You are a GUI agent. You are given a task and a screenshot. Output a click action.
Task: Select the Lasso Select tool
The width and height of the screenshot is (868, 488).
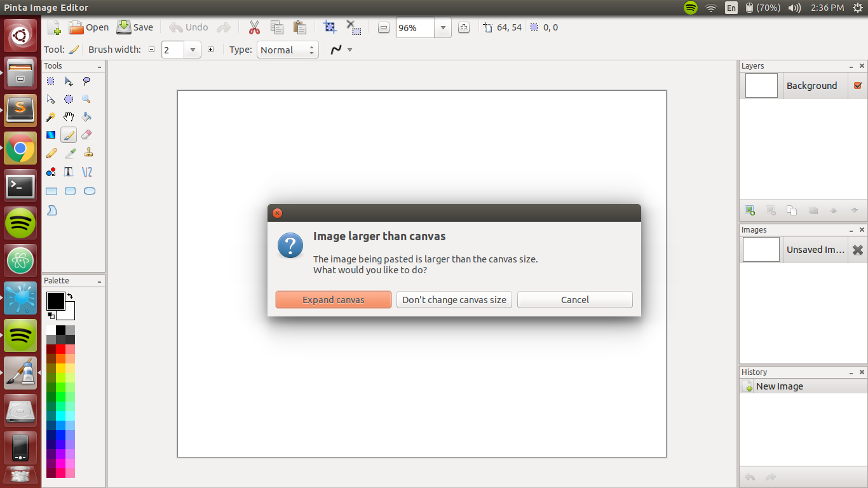click(87, 81)
